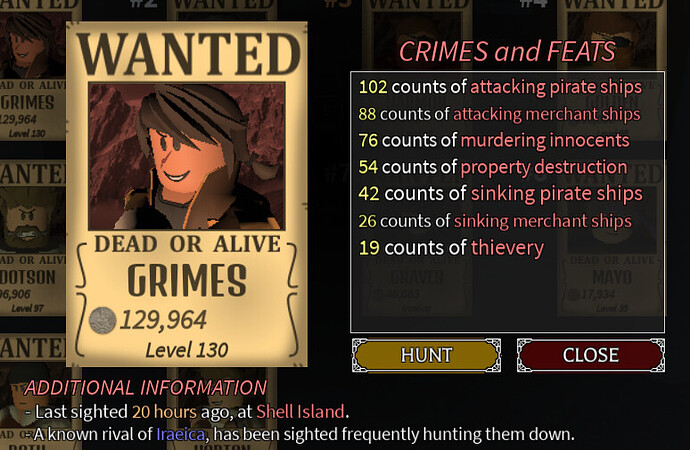690x450 pixels.
Task: Select the murdering innocents count line
Action: pos(494,140)
